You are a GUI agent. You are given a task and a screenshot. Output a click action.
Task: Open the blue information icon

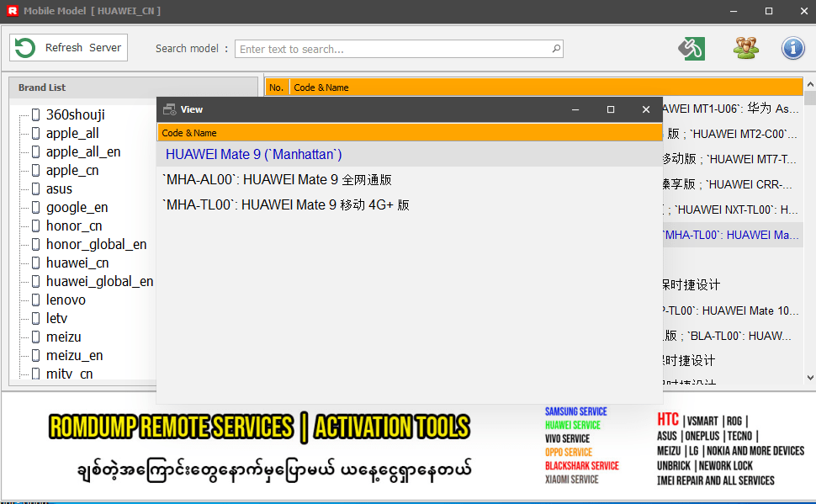click(x=792, y=48)
